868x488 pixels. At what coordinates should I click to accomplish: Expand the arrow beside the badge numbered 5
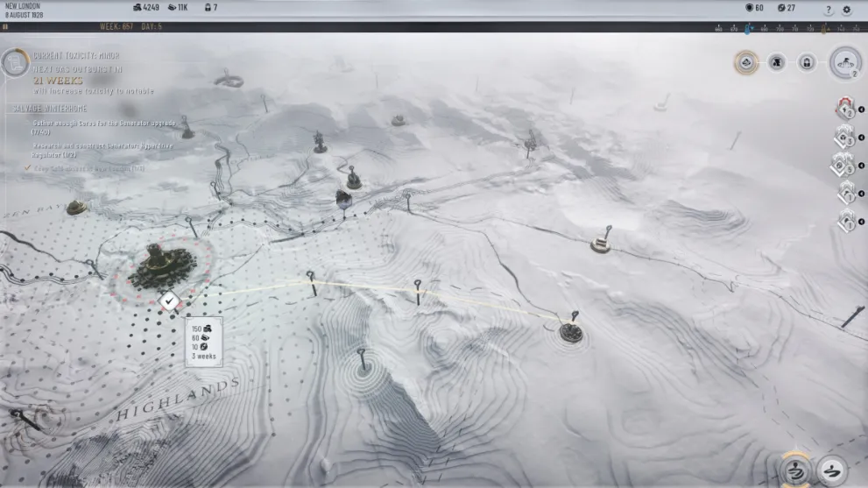click(862, 165)
